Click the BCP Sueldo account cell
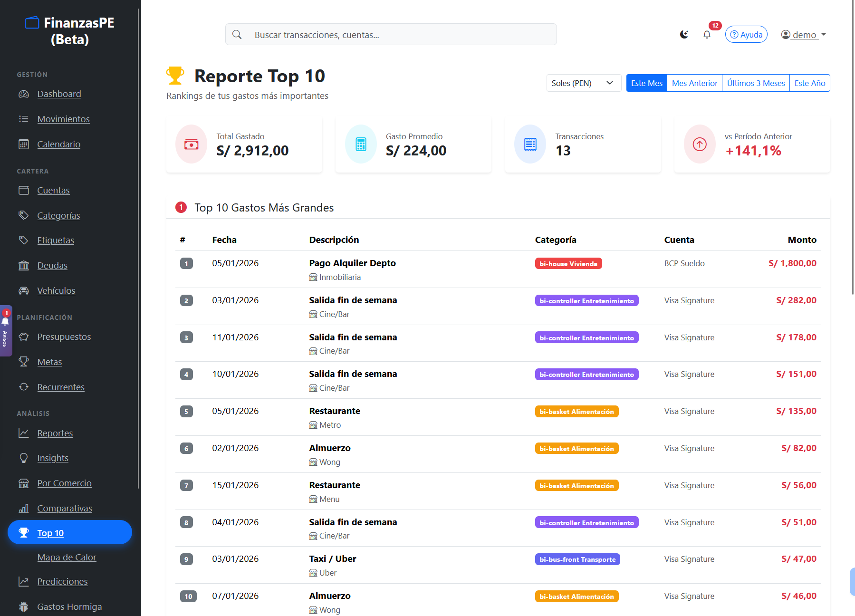The image size is (855, 616). [684, 263]
